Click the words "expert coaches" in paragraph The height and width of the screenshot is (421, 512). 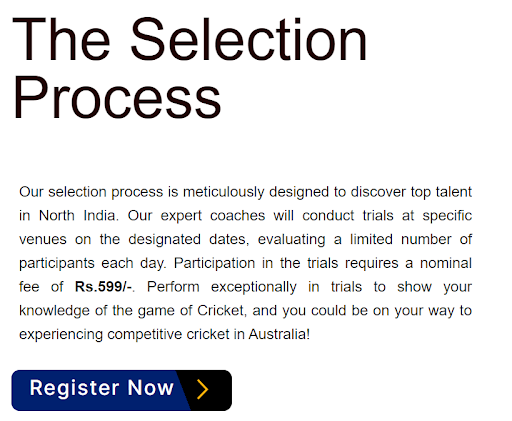pyautogui.click(x=213, y=216)
